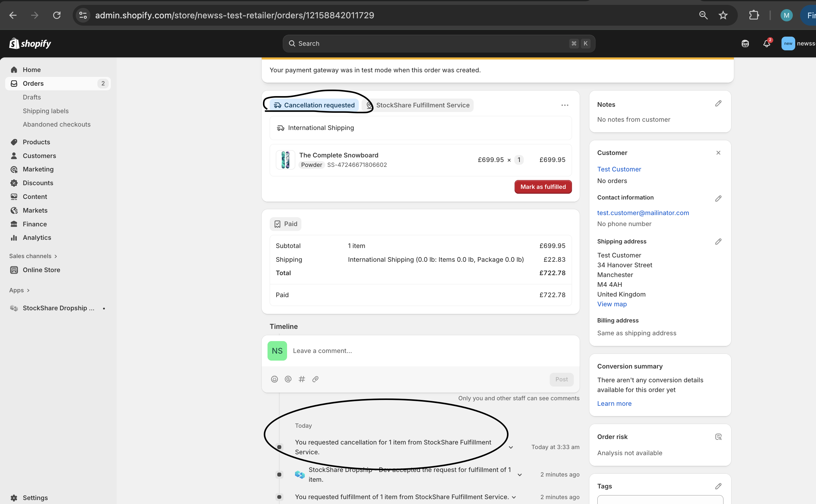This screenshot has height=504, width=816.
Task: Open the fulfillment card three-dot menu
Action: click(564, 105)
